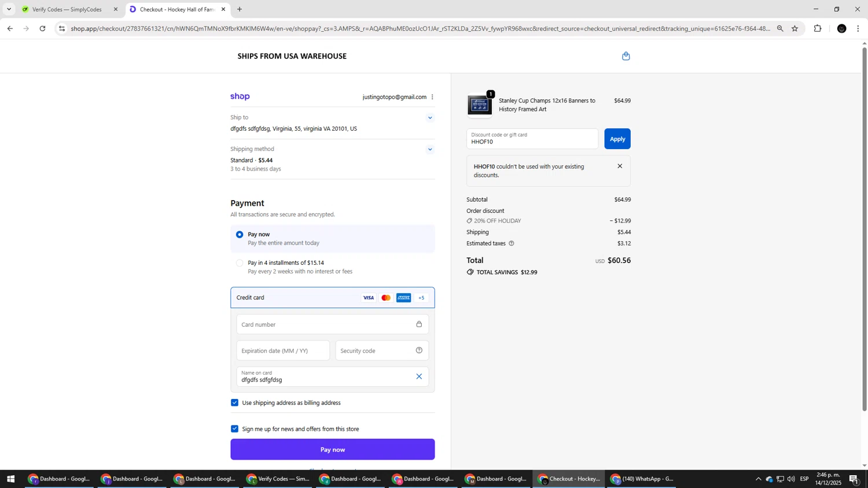Open browser zoom magnifier icon
Image resolution: width=868 pixels, height=488 pixels.
pyautogui.click(x=780, y=28)
